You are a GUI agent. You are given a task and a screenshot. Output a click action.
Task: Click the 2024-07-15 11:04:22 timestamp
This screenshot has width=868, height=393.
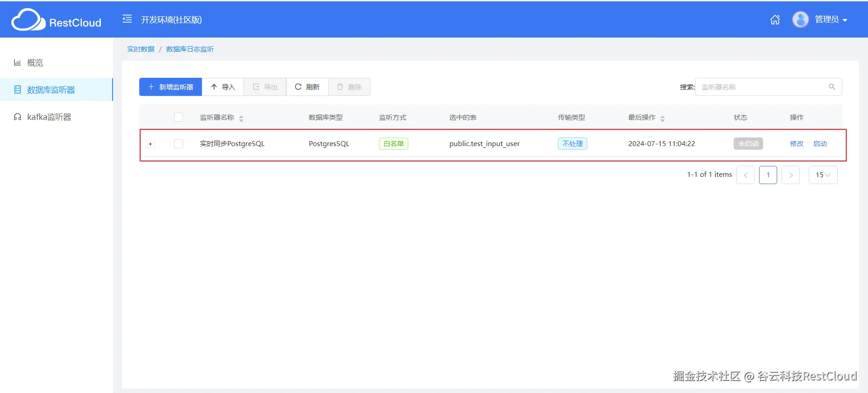[661, 144]
